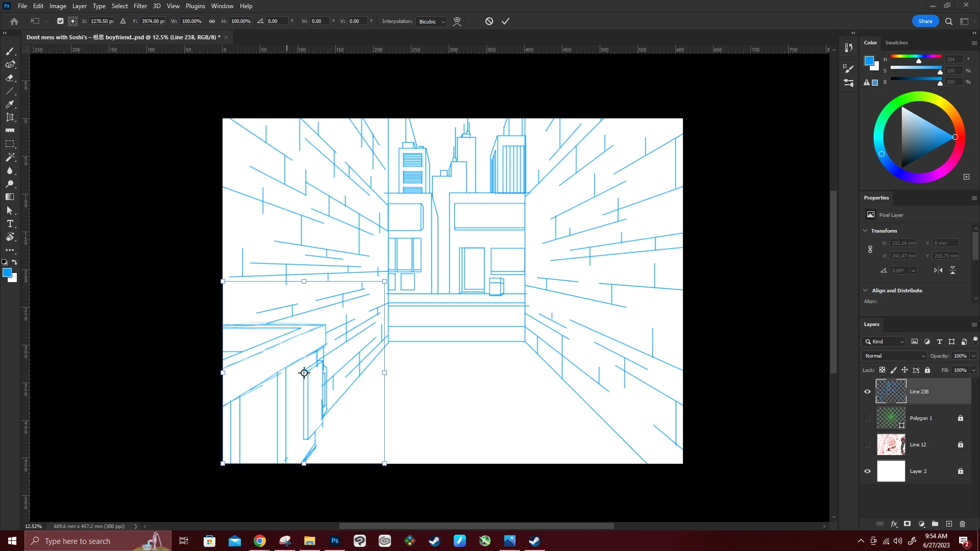Image resolution: width=980 pixels, height=551 pixels.
Task: Commit the transform with the checkmark
Action: pos(505,21)
